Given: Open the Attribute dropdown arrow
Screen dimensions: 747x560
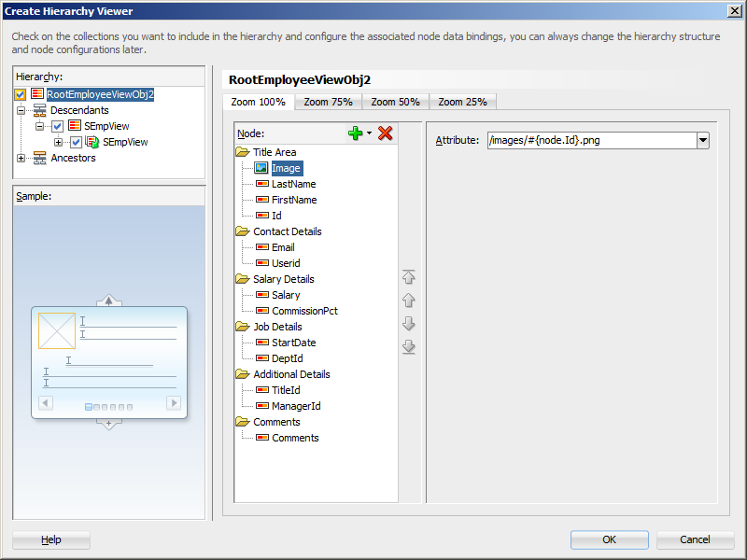Looking at the screenshot, I should 703,141.
